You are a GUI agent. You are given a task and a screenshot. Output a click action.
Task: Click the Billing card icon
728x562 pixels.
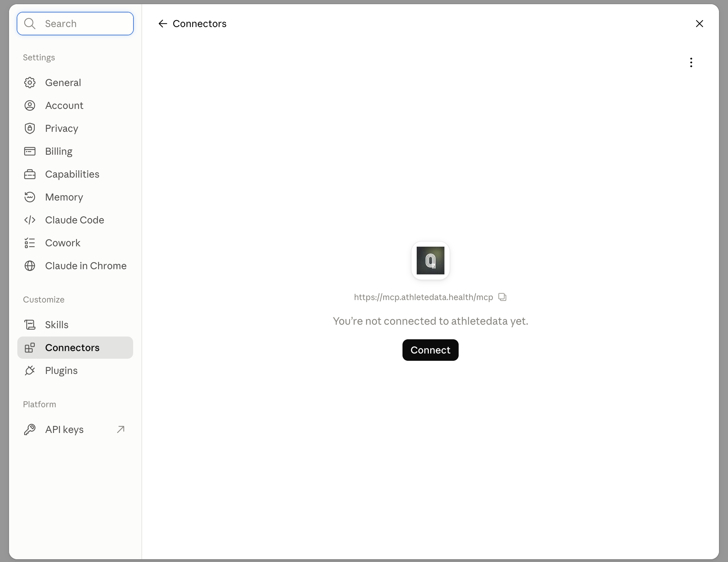30,151
